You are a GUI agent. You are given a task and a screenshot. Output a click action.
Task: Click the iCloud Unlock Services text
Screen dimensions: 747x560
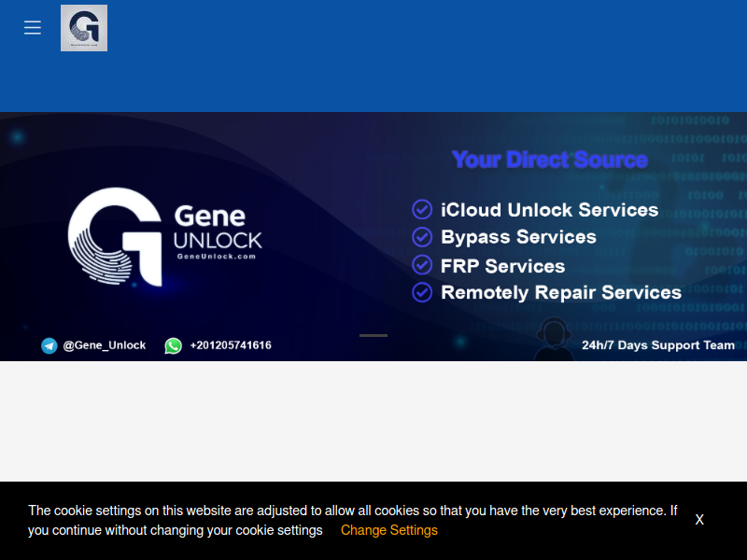point(549,210)
